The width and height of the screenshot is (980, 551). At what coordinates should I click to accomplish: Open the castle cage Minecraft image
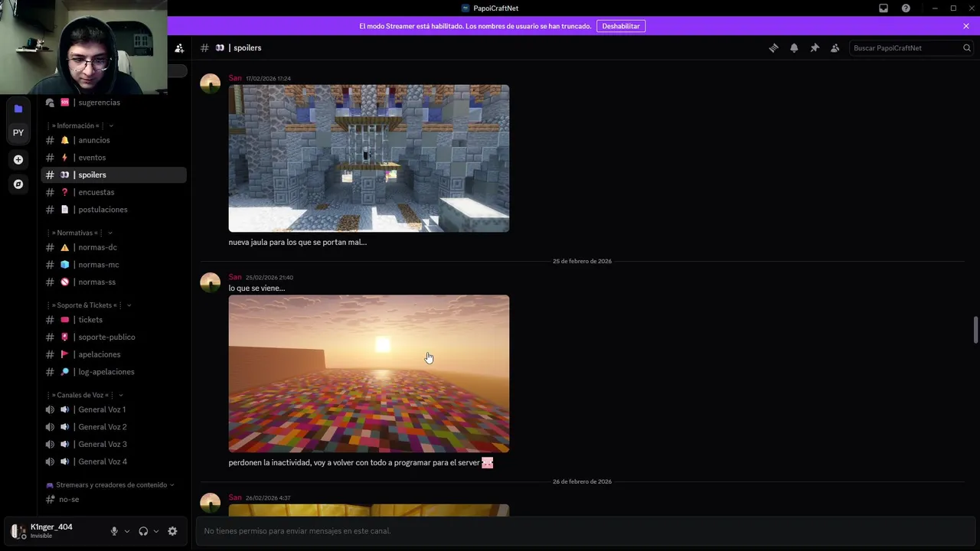point(369,158)
